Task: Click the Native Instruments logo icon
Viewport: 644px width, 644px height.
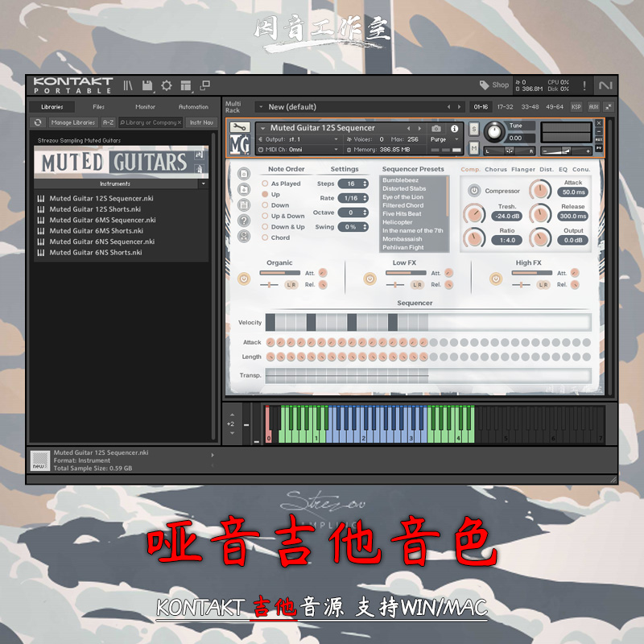Action: [x=605, y=85]
